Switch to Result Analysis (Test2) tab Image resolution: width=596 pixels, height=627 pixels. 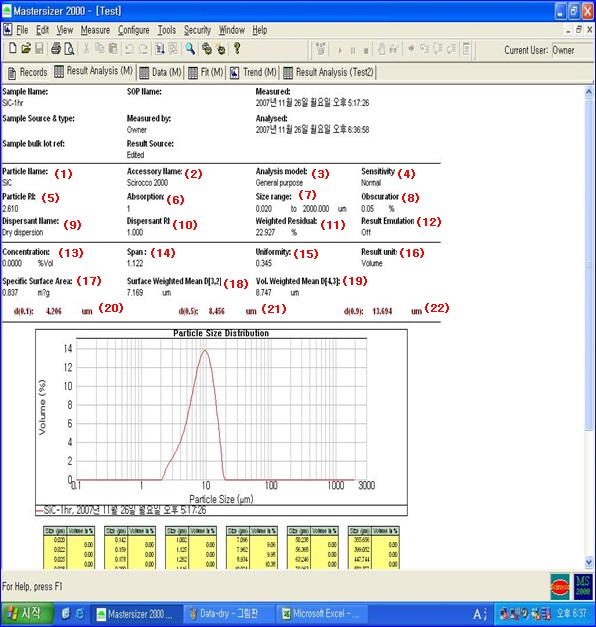pos(328,72)
